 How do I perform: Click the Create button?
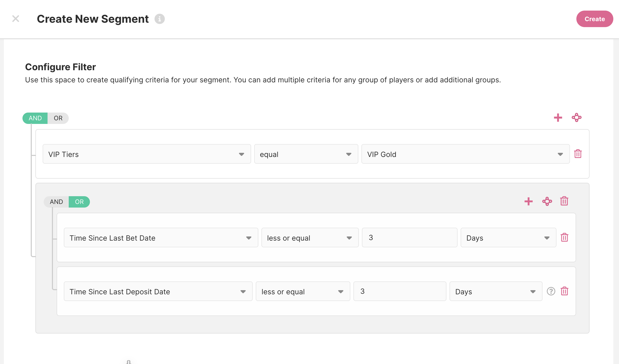click(x=594, y=19)
